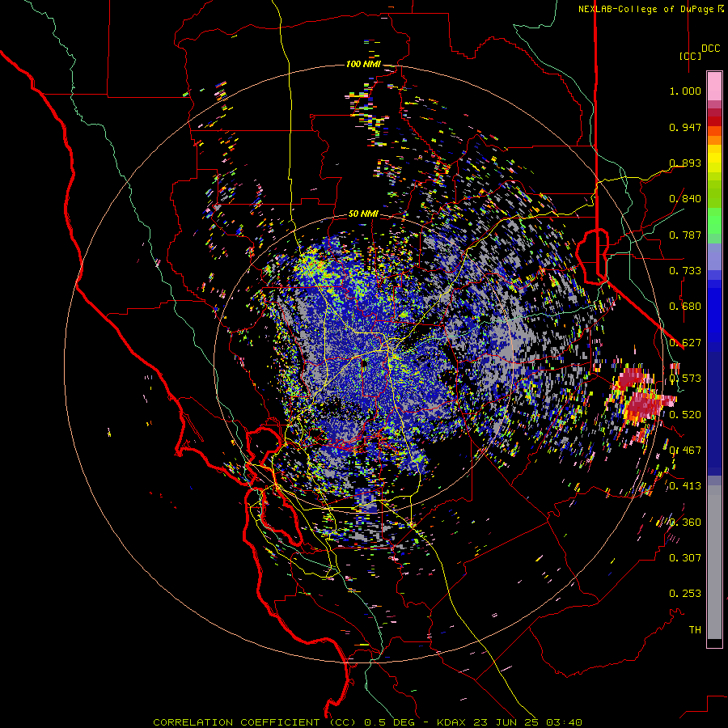Click the CORRELATION COEFFICIENT caption text

236,722
